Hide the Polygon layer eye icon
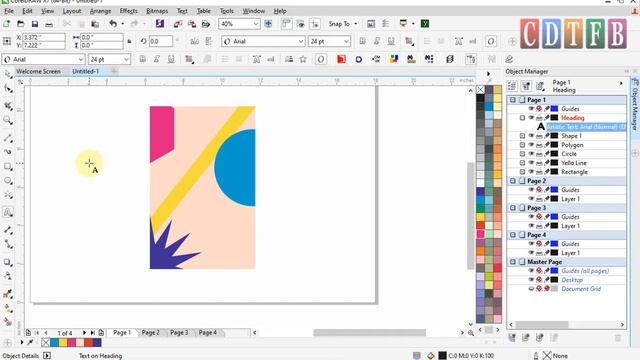Image resolution: width=640 pixels, height=360 pixels. [x=531, y=144]
